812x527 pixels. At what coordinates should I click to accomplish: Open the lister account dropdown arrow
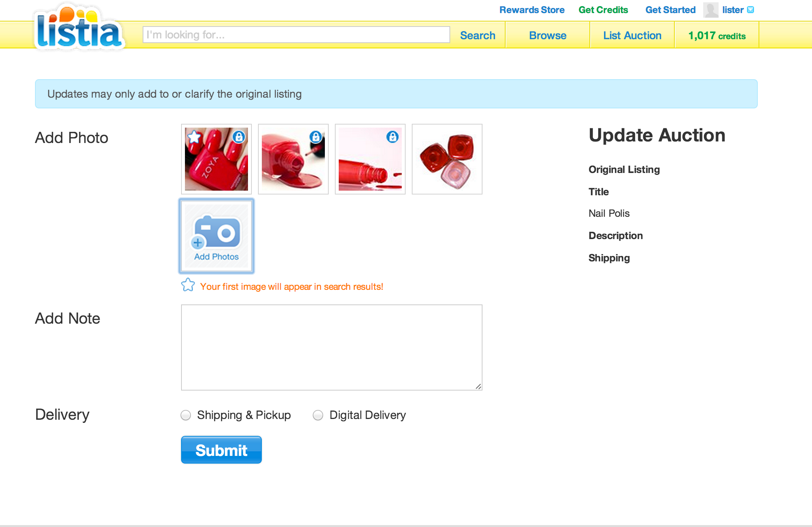pyautogui.click(x=750, y=10)
